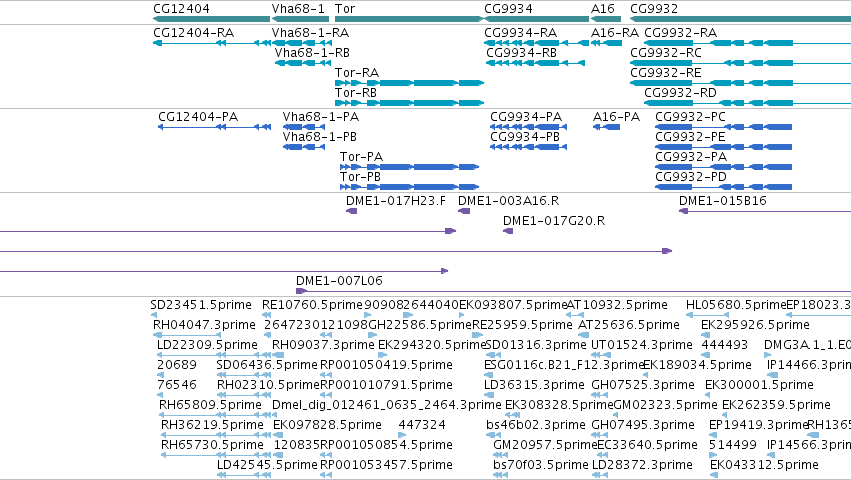Click the DME1-017G20.R clone label

554,221
